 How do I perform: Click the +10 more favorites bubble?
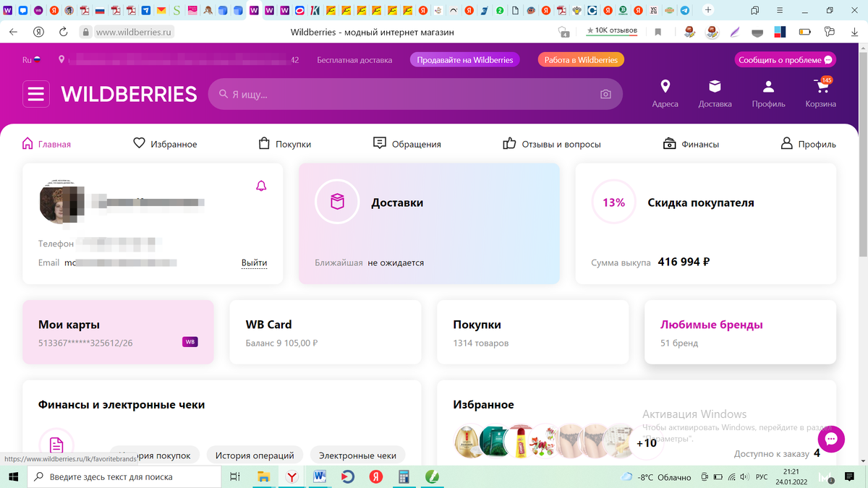tap(646, 442)
